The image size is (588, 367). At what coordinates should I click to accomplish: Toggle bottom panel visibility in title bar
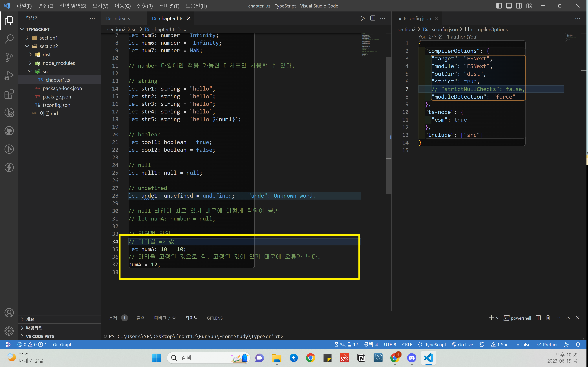point(509,6)
